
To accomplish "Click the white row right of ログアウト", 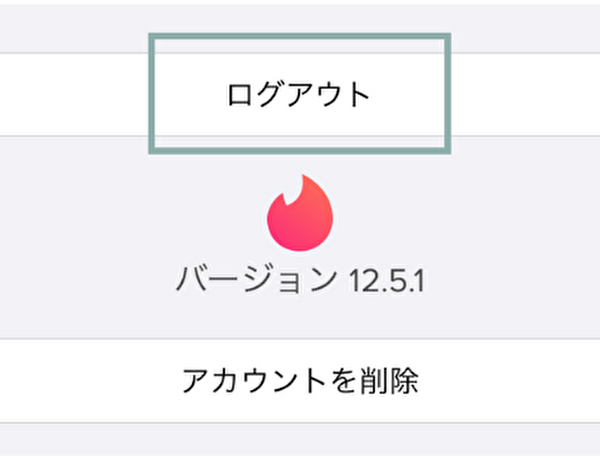I will click(x=525, y=94).
